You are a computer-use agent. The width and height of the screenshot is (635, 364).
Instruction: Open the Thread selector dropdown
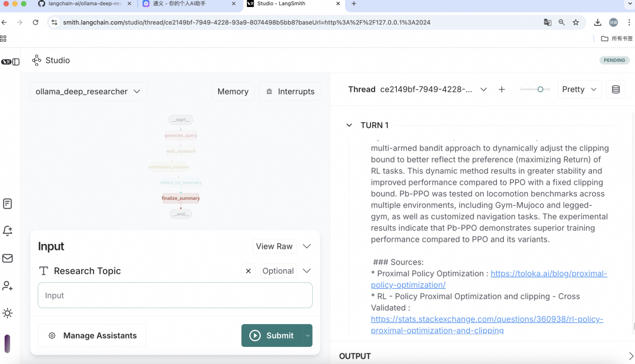click(483, 89)
